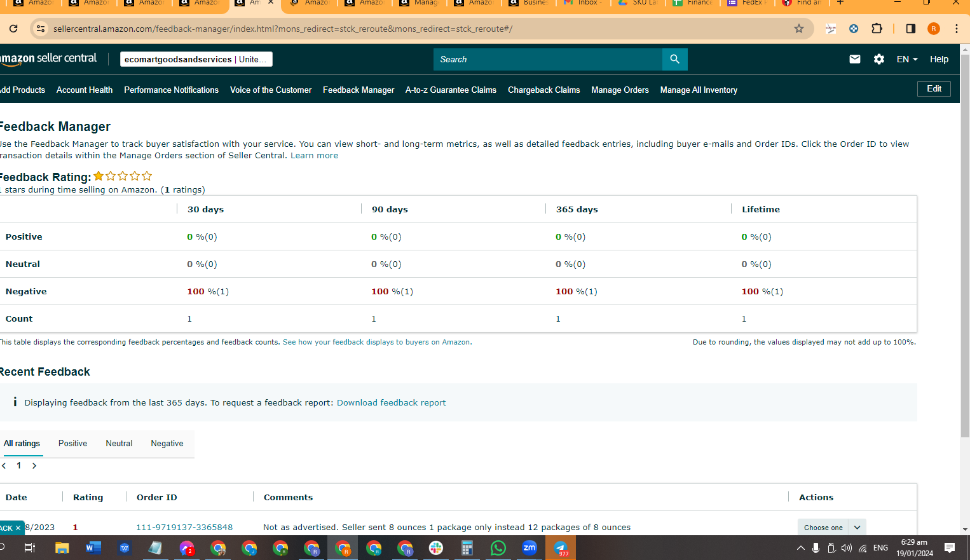Click the Seller Central search magnifier button
Screen dimensions: 970x560
click(674, 59)
